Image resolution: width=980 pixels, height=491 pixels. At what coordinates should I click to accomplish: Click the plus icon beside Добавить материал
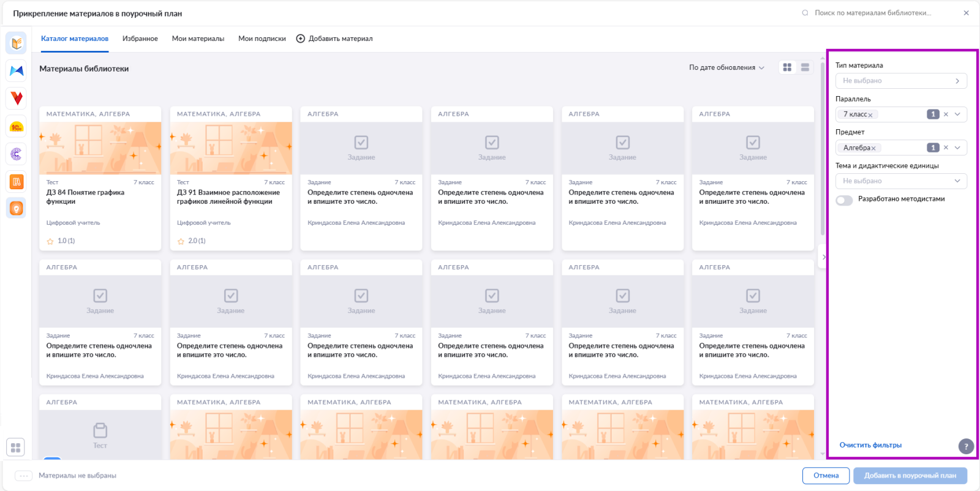(301, 39)
